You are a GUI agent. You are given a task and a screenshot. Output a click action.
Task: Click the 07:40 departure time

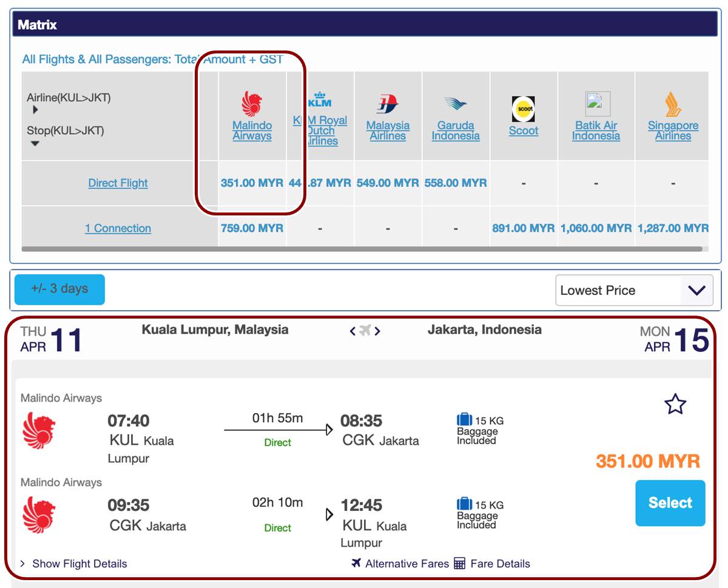point(129,421)
